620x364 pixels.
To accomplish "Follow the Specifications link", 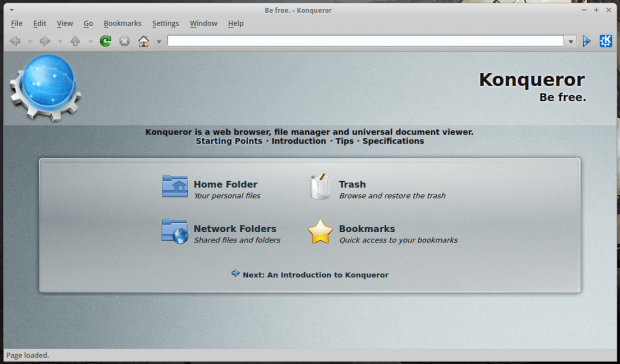I will tap(393, 141).
